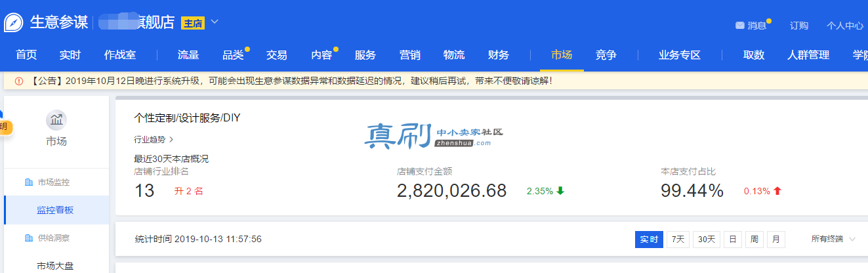
Task: Open the 所有终端 dropdown
Action: [834, 240]
